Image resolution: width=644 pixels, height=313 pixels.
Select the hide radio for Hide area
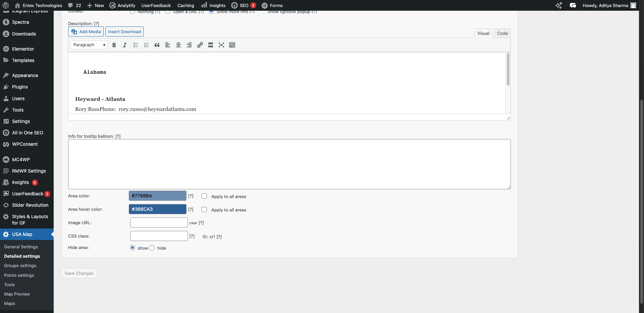click(x=152, y=248)
